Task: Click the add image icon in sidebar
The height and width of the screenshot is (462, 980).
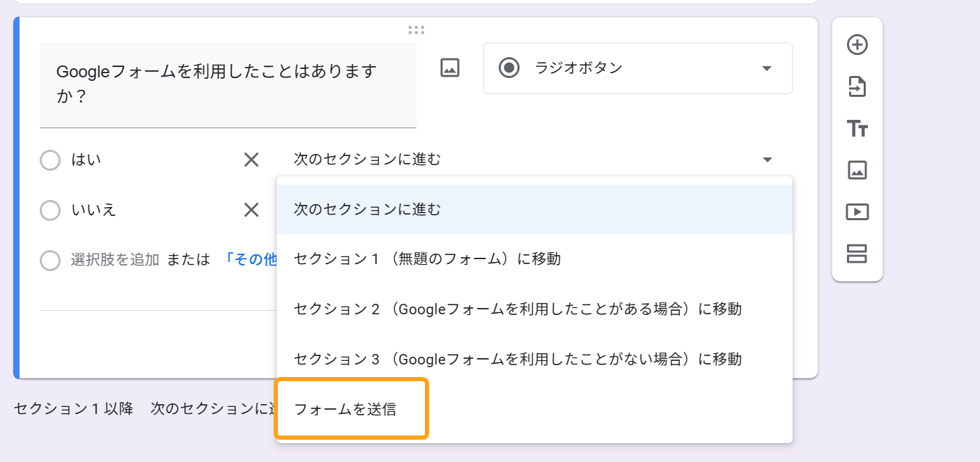Action: pyautogui.click(x=857, y=170)
